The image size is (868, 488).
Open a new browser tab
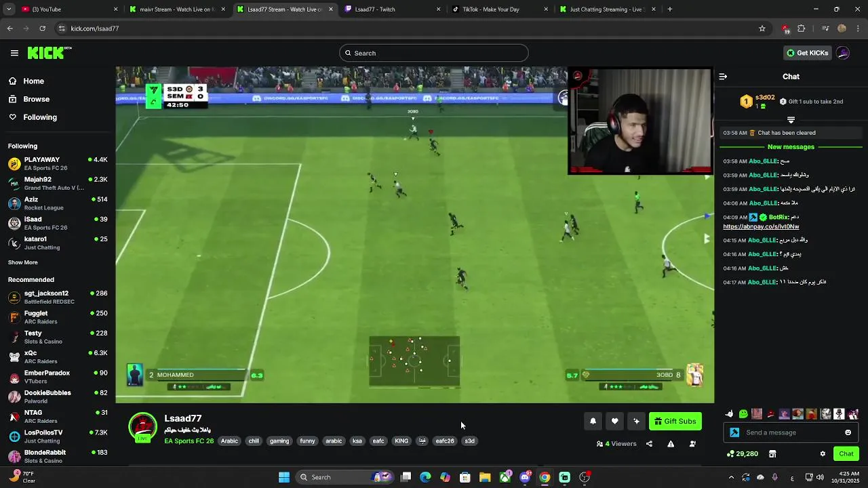(669, 9)
